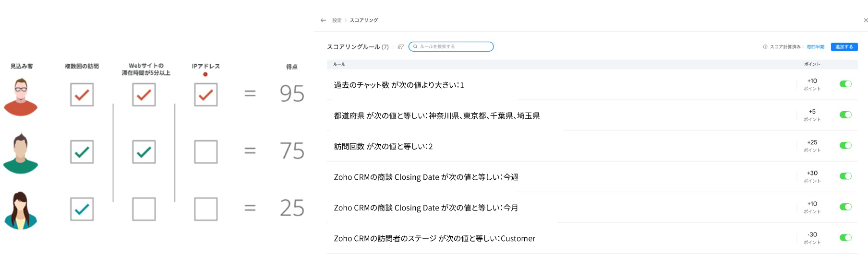Click the long-haired woman prospect avatar

(21, 210)
